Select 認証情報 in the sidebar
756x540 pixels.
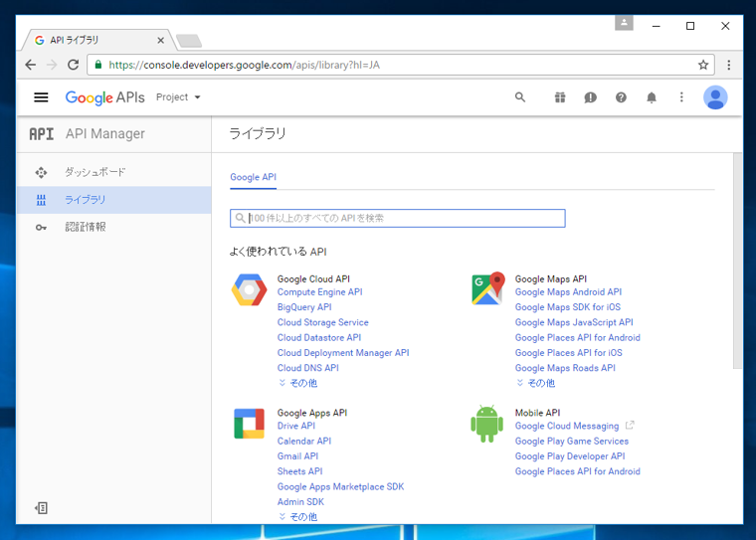(x=114, y=227)
